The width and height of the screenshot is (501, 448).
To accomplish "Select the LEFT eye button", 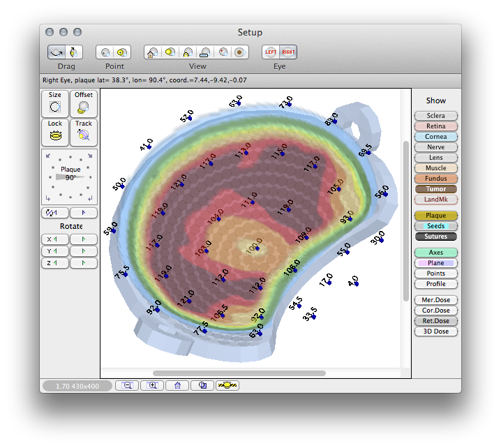I will point(271,52).
